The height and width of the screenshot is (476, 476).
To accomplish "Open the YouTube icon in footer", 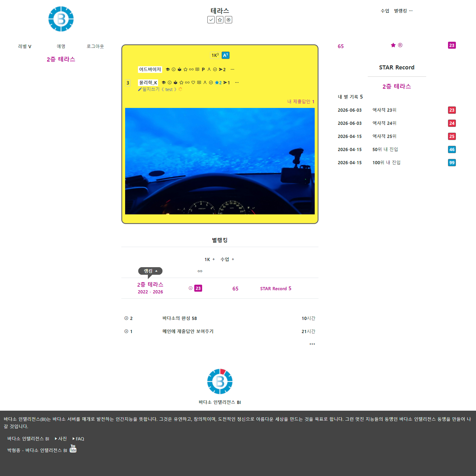I will (73, 449).
